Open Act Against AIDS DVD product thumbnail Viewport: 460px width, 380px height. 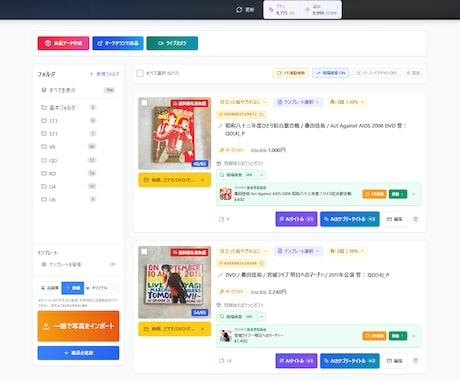coord(175,133)
